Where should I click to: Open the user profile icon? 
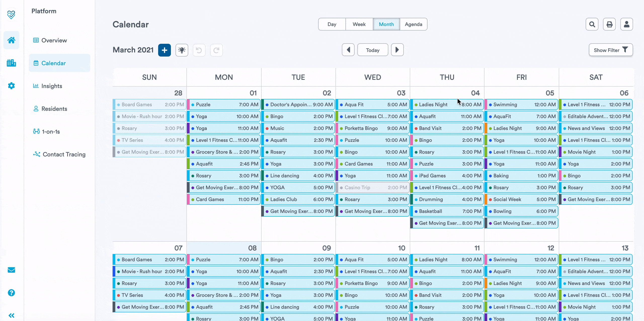click(626, 24)
